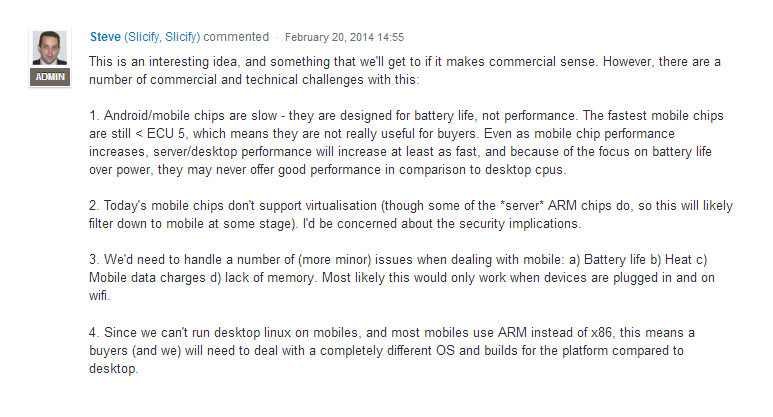Screen dimensions: 773x417
Task: Click point 4 about desktop linux on mobiles
Action: point(392,350)
